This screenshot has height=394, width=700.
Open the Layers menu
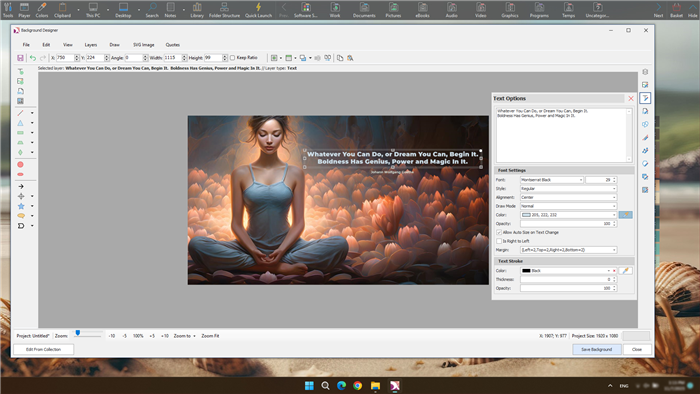click(91, 45)
